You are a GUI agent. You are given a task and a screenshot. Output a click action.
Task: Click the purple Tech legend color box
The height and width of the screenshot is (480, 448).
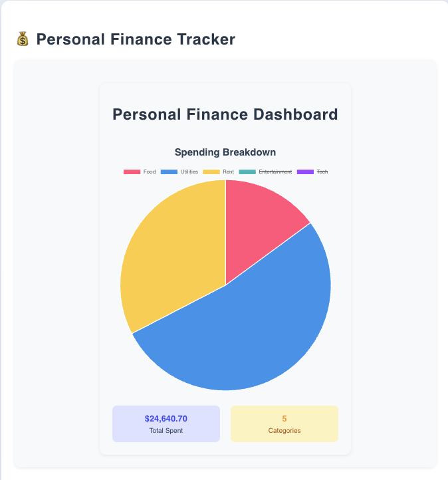[305, 172]
